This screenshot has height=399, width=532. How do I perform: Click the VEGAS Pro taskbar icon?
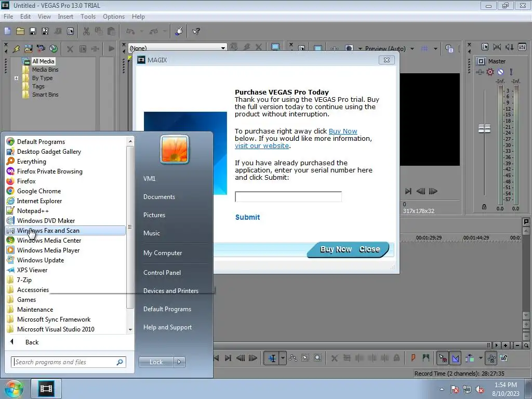click(x=46, y=388)
